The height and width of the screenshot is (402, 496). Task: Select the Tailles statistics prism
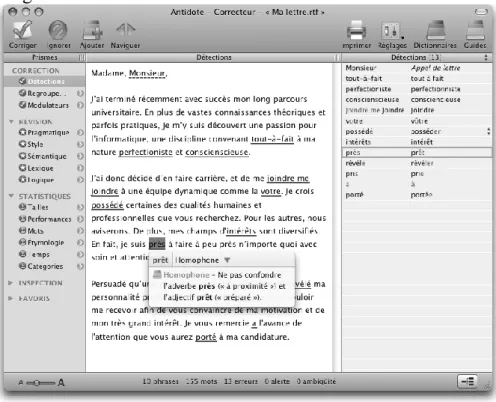point(34,207)
